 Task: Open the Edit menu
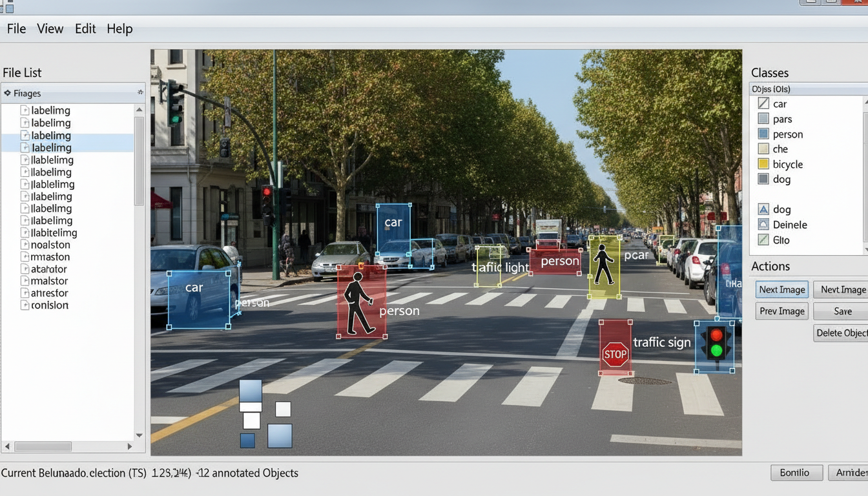85,29
